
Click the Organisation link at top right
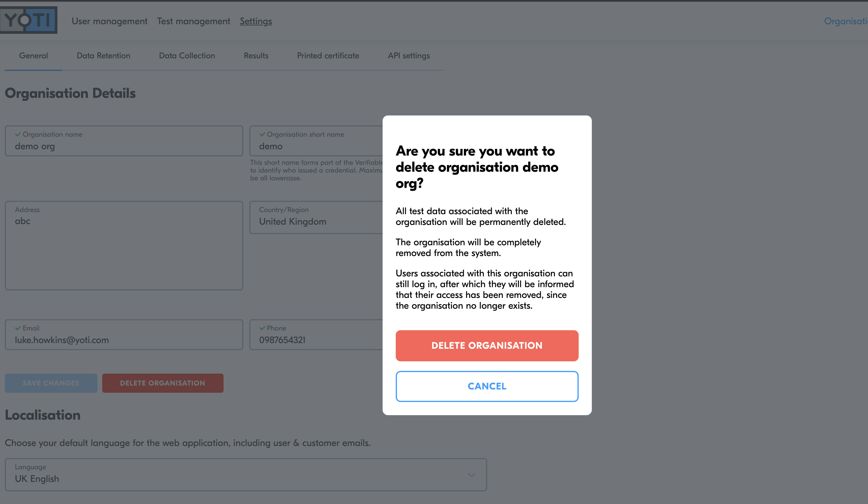846,21
